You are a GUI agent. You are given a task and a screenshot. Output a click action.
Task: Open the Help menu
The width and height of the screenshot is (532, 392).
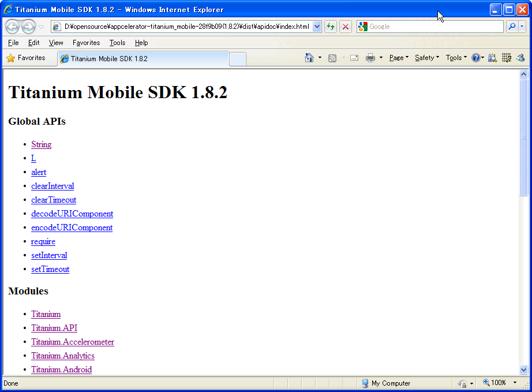point(141,43)
